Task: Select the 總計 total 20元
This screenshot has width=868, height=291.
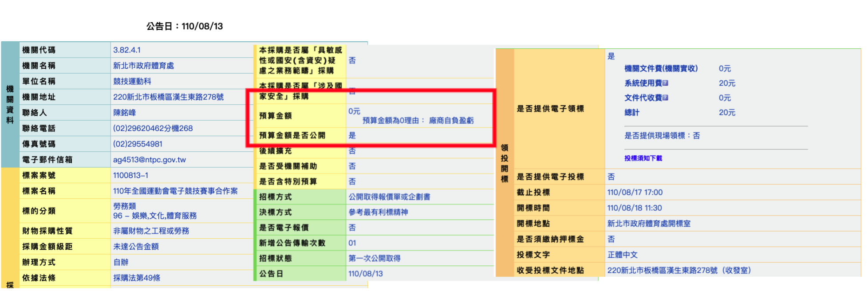Action: (727, 112)
